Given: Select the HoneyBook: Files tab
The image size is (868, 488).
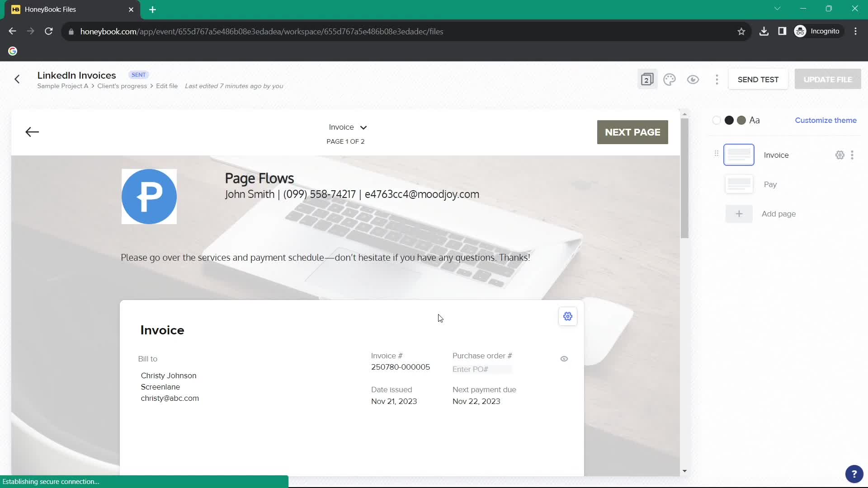Looking at the screenshot, I should click(x=72, y=9).
